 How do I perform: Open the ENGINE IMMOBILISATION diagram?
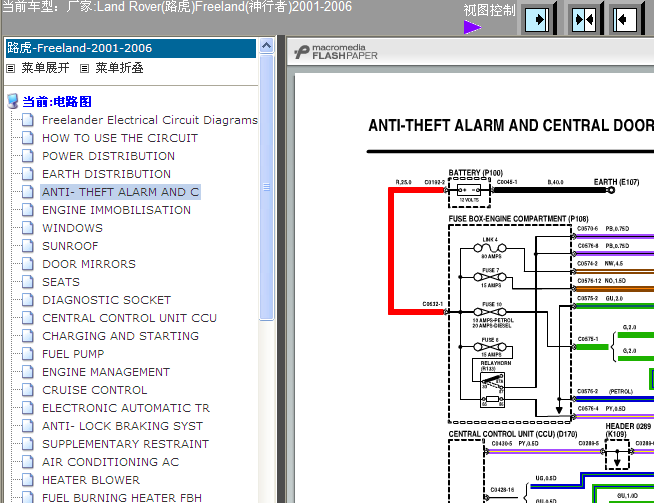(116, 210)
